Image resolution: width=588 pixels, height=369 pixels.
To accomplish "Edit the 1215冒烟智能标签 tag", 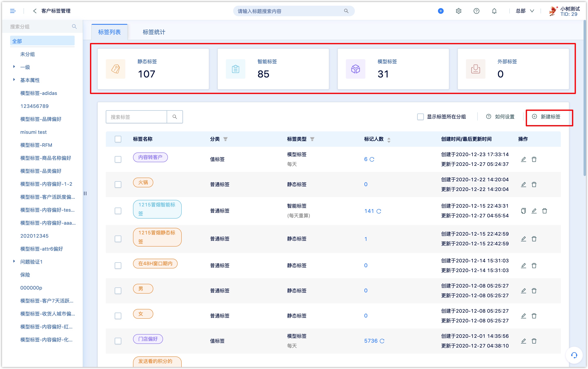I will click(x=534, y=211).
